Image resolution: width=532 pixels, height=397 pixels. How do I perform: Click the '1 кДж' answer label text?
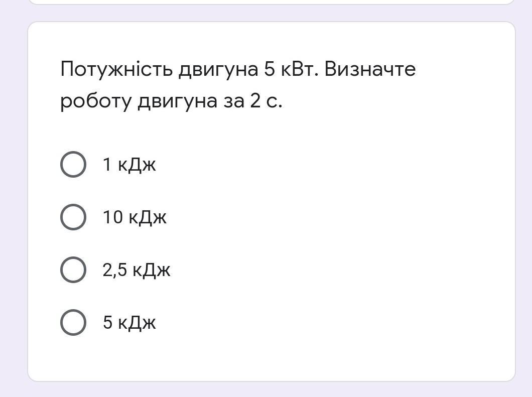click(x=129, y=165)
